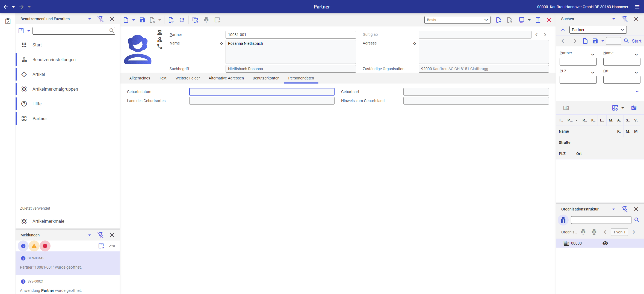The image size is (644, 294).
Task: Toggle visibility of organization 00000
Action: [x=605, y=243]
